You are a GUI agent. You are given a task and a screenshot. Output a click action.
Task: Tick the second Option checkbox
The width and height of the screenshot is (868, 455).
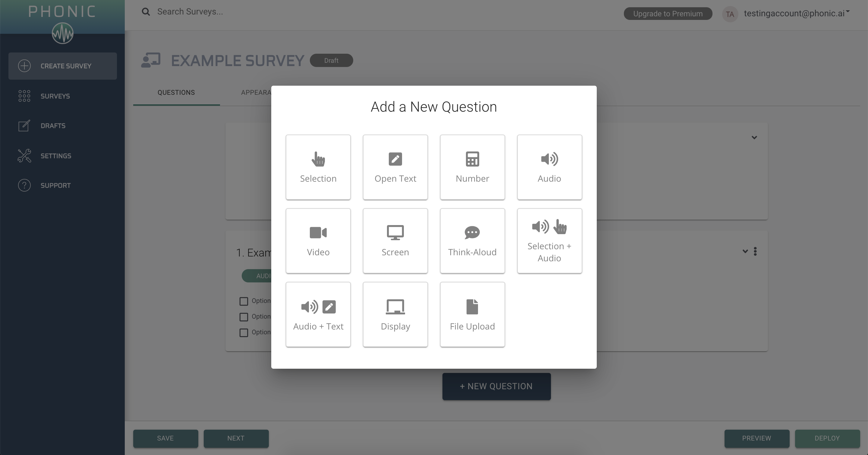(244, 317)
